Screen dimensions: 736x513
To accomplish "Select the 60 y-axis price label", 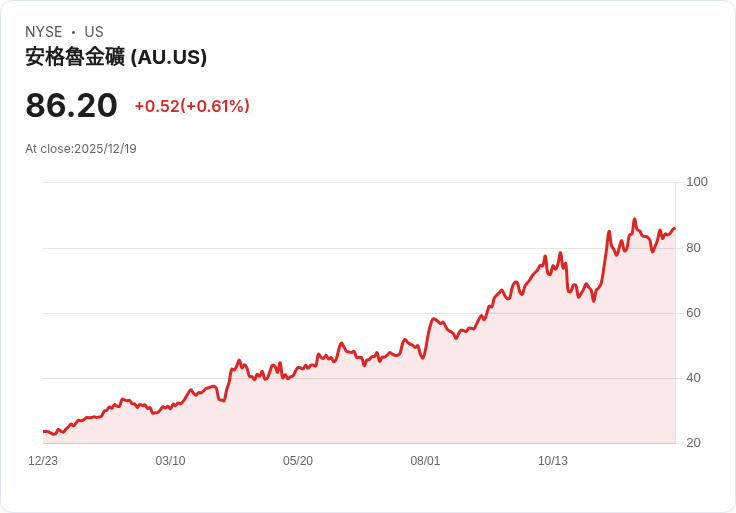I will coord(693,313).
